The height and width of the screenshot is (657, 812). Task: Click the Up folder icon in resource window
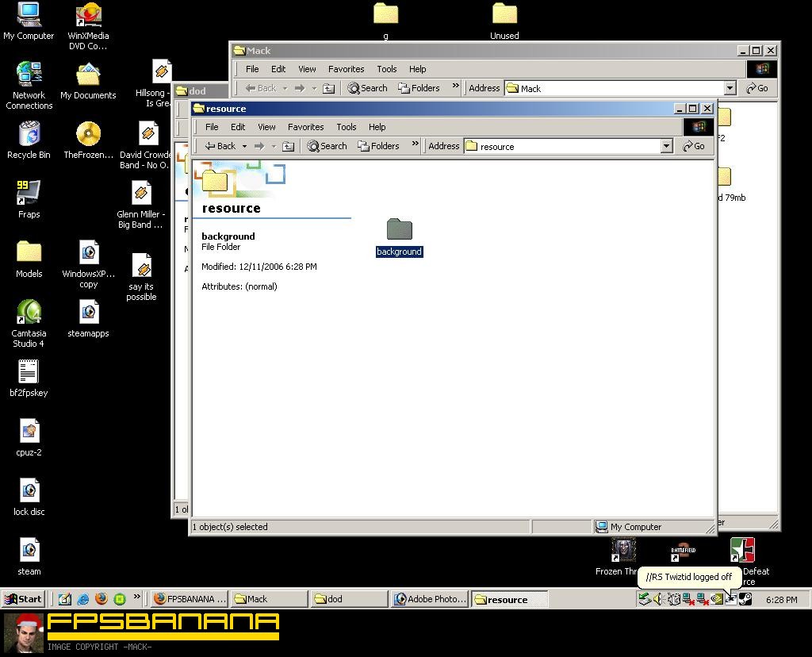pos(289,146)
